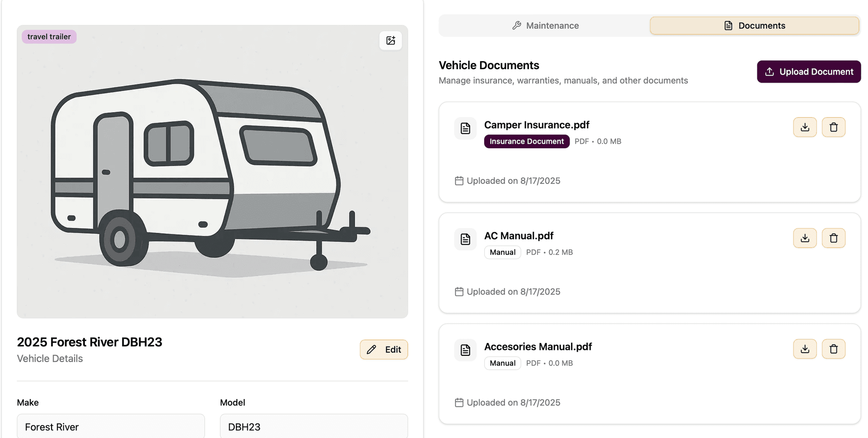This screenshot has width=868, height=438.
Task: Click the Insurance Document badge
Action: coord(526,141)
